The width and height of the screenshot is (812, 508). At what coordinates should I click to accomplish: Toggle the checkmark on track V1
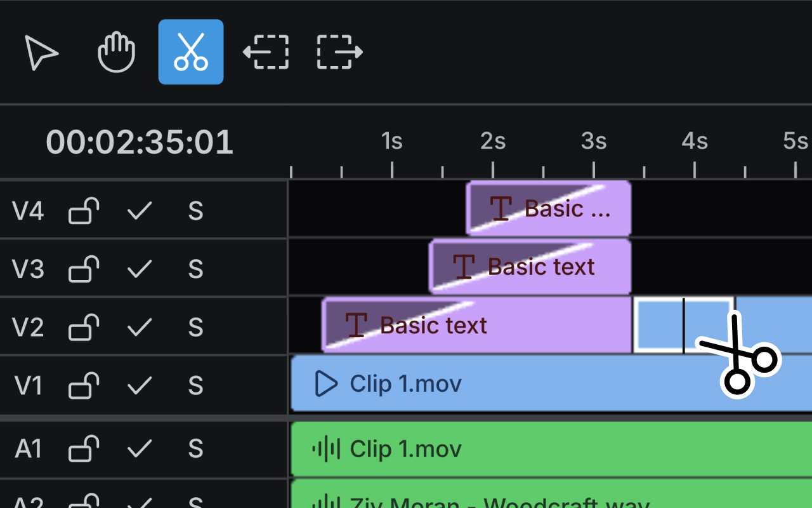click(x=140, y=385)
